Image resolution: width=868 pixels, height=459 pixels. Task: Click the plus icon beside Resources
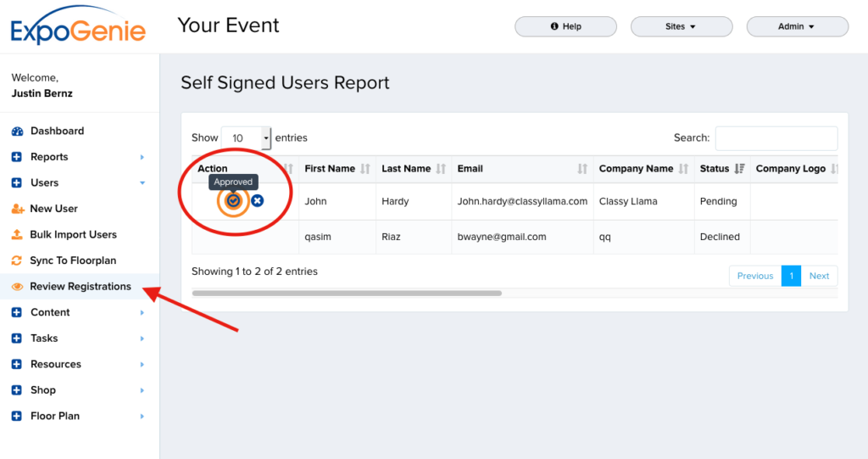tap(17, 364)
